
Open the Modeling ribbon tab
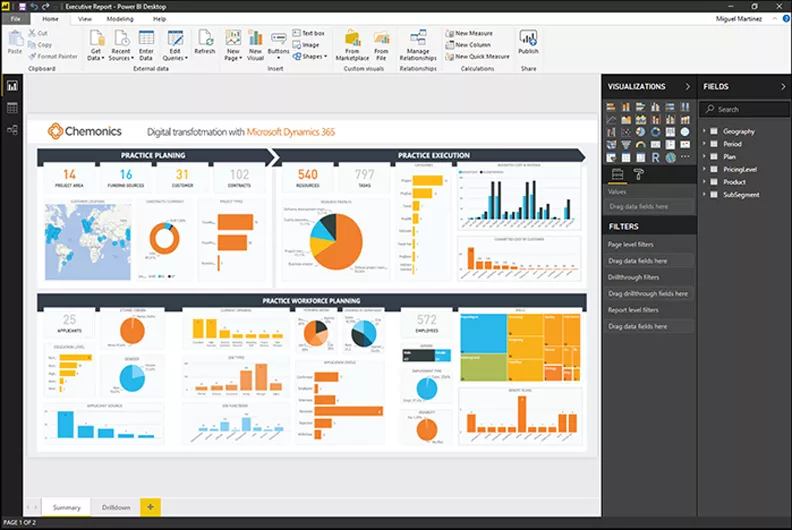click(x=119, y=19)
